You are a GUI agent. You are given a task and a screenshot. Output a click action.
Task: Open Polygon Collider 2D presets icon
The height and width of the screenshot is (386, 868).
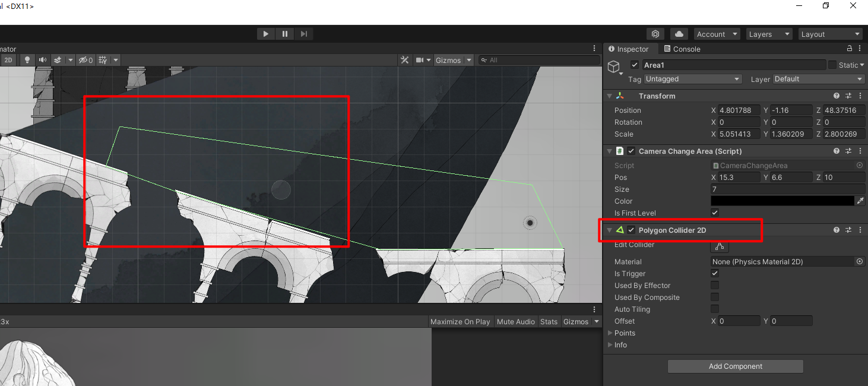pyautogui.click(x=848, y=230)
